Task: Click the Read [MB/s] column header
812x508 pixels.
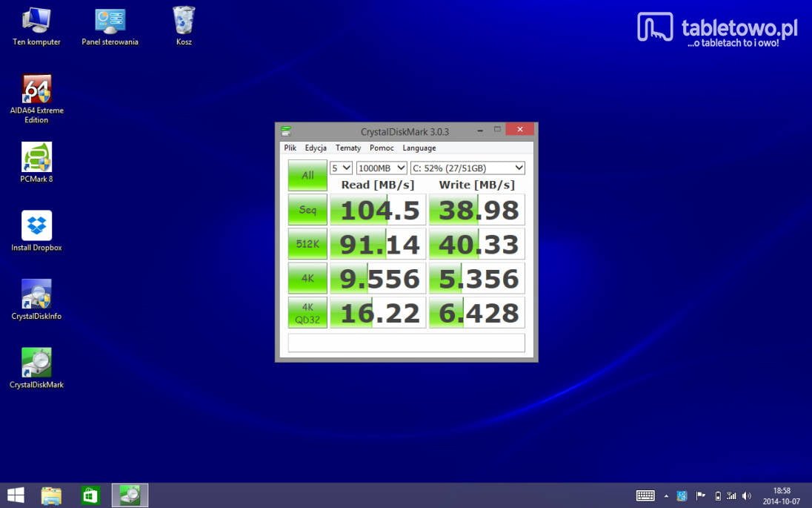Action: click(x=378, y=185)
